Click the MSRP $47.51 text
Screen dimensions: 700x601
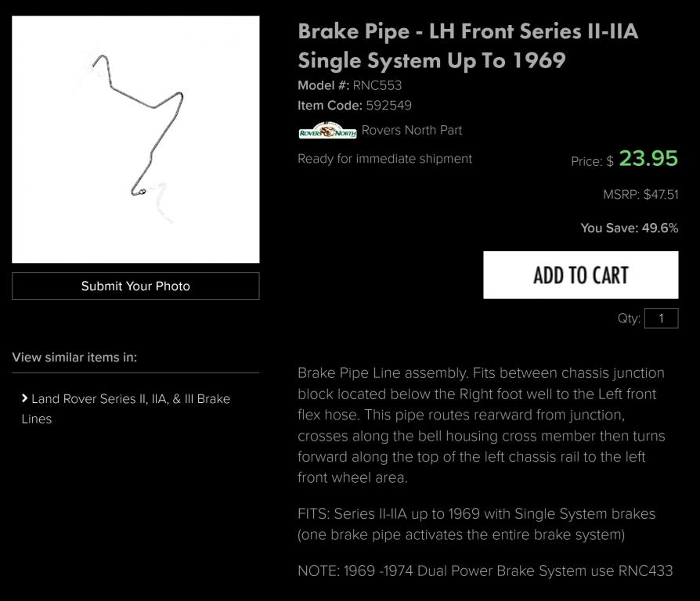[640, 195]
